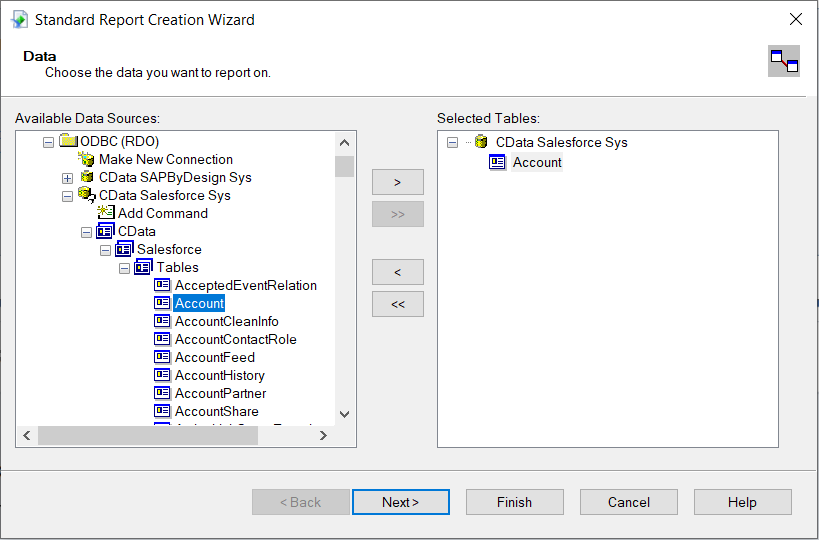Click the Add Command icon

click(x=106, y=213)
